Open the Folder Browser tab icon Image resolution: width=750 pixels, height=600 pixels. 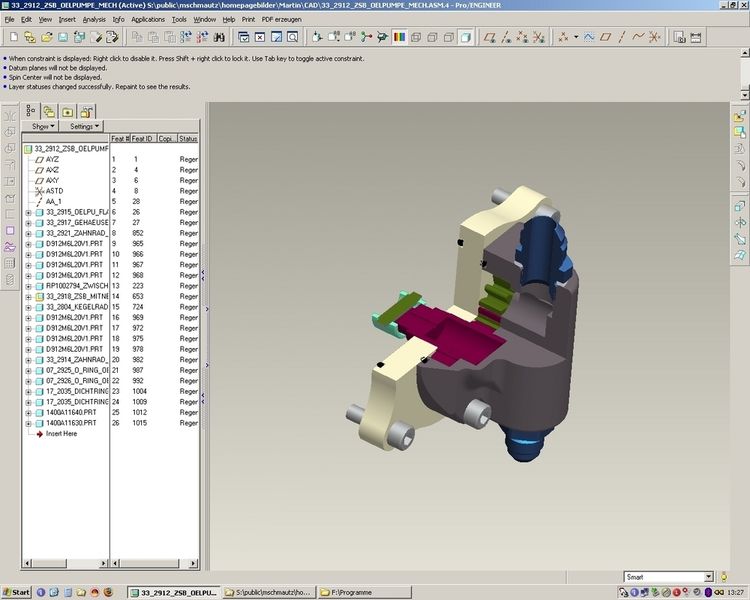click(49, 111)
